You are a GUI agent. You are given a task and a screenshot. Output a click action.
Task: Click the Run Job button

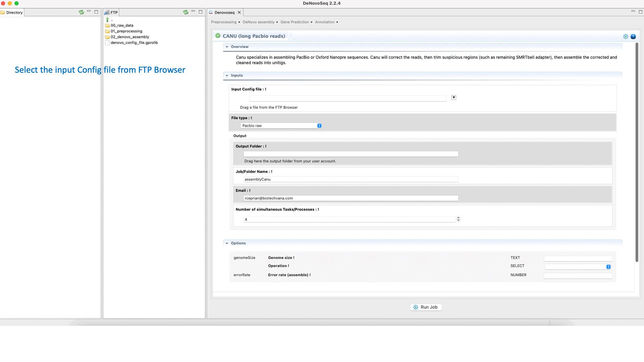[426, 307]
